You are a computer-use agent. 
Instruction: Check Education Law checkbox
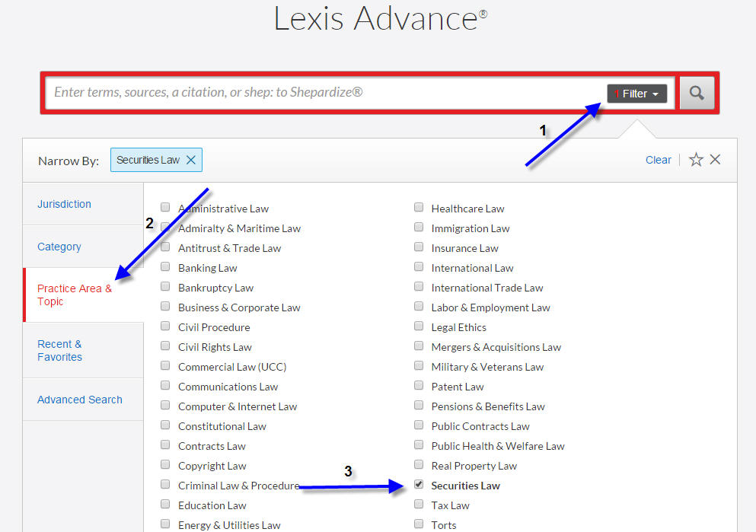pos(165,504)
